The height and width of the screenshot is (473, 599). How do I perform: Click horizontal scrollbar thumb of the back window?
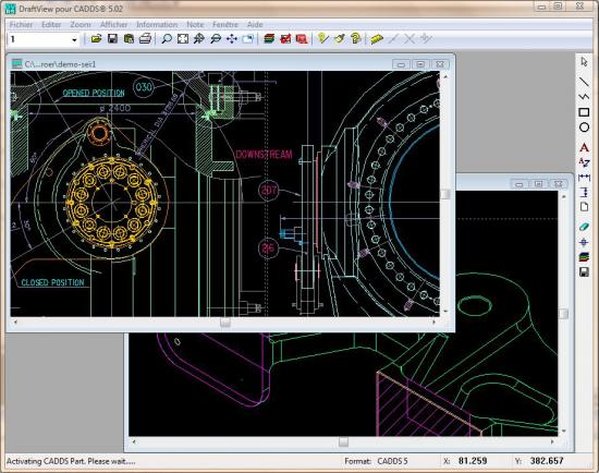tap(343, 442)
